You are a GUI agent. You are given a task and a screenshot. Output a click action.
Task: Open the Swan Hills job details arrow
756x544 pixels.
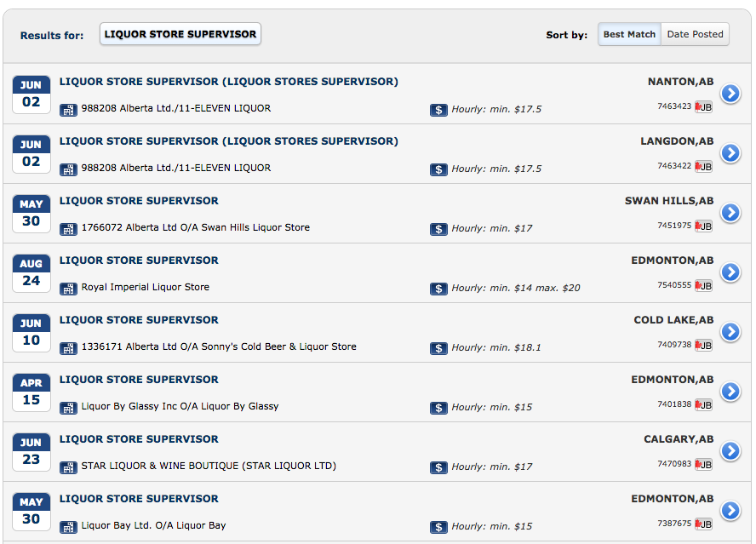730,213
